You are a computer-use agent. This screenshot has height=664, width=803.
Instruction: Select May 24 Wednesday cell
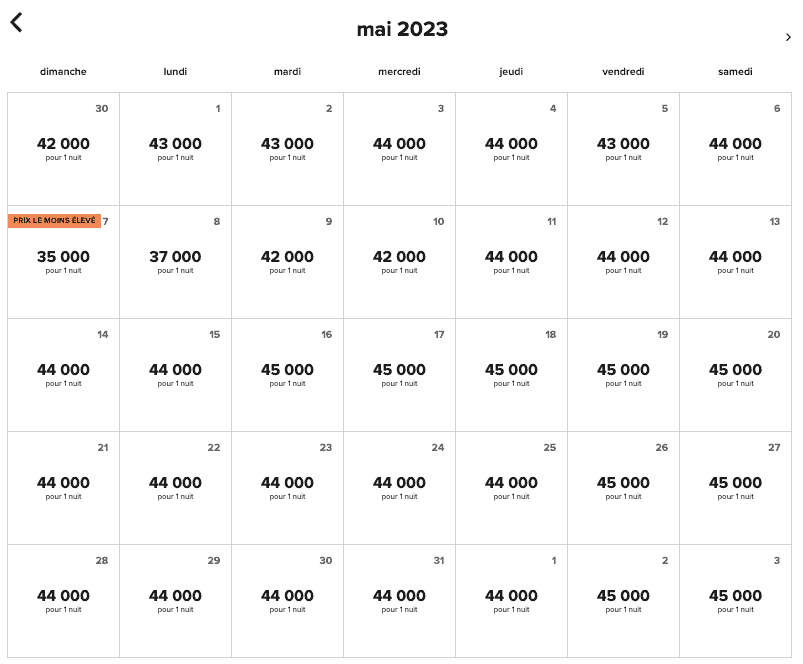pos(399,488)
